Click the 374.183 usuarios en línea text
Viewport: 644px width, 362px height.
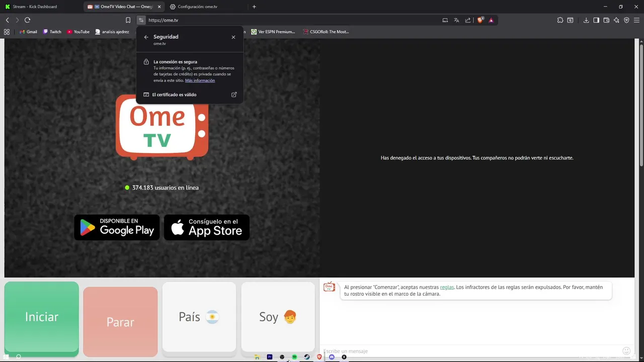coord(166,188)
